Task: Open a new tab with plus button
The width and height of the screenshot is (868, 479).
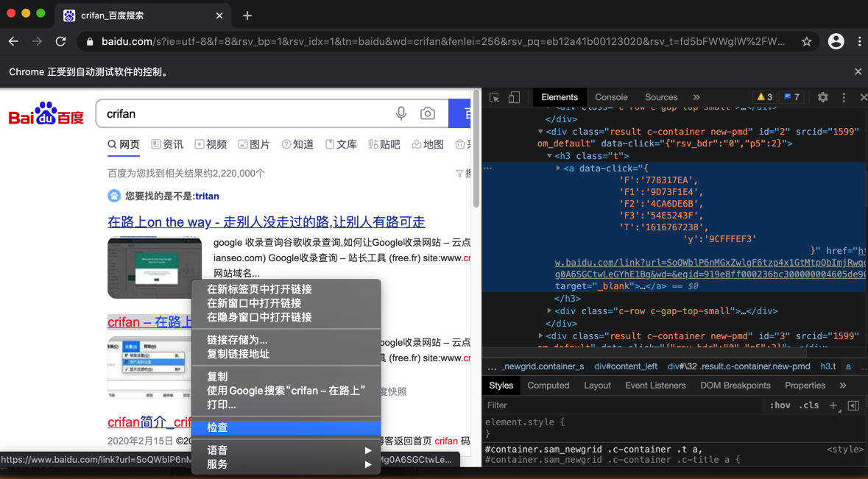Action: coord(247,15)
